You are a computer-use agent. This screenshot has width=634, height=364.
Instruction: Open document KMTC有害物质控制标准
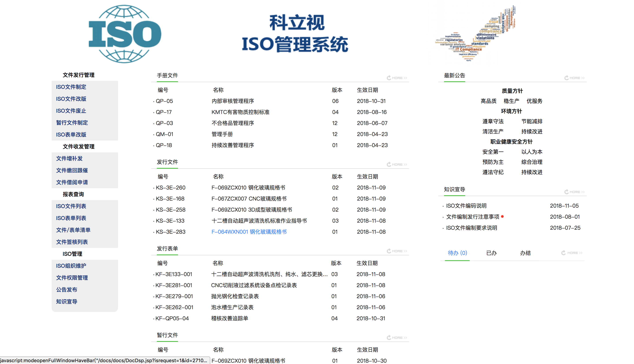point(241,112)
